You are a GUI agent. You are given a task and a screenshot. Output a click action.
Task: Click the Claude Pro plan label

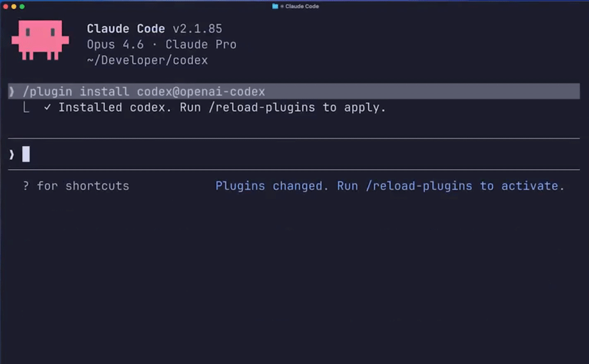201,45
